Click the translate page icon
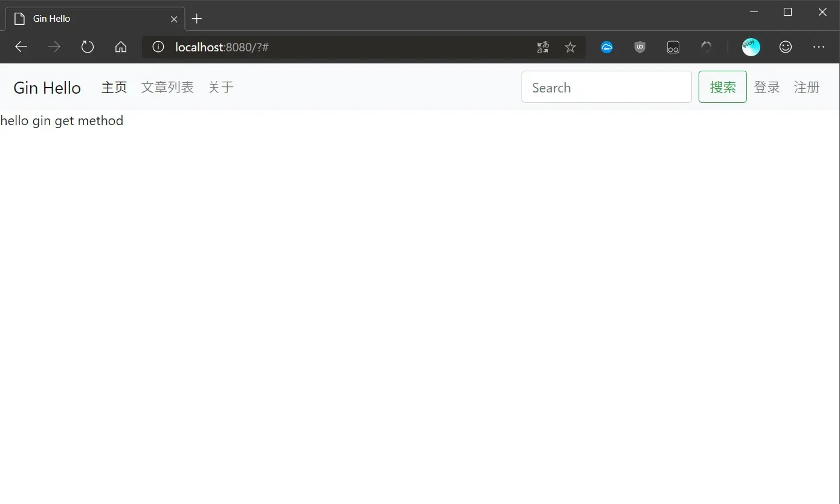 tap(543, 47)
